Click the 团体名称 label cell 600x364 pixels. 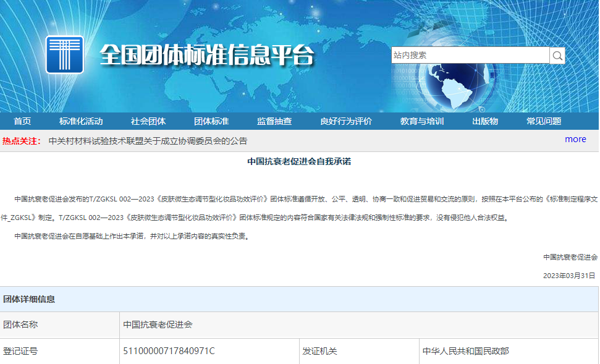pos(60,324)
